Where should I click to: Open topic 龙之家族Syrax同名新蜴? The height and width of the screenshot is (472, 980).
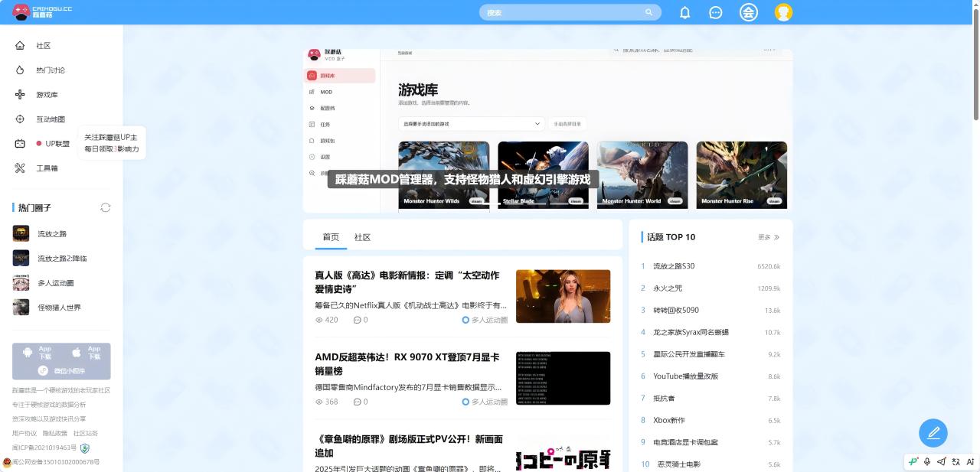[691, 333]
